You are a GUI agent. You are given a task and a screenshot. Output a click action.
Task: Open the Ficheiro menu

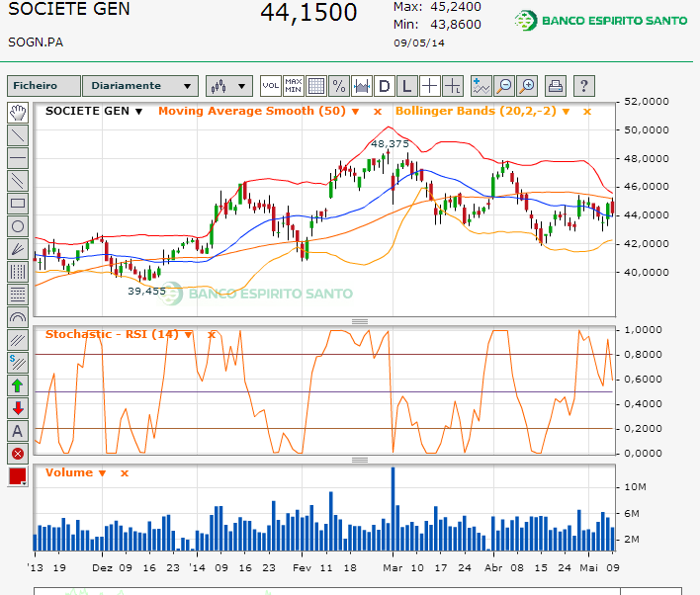pos(44,86)
